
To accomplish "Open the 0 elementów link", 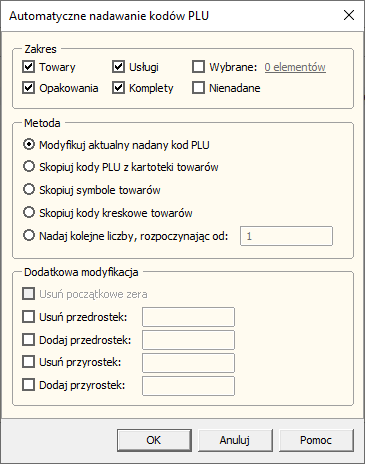I will (295, 67).
